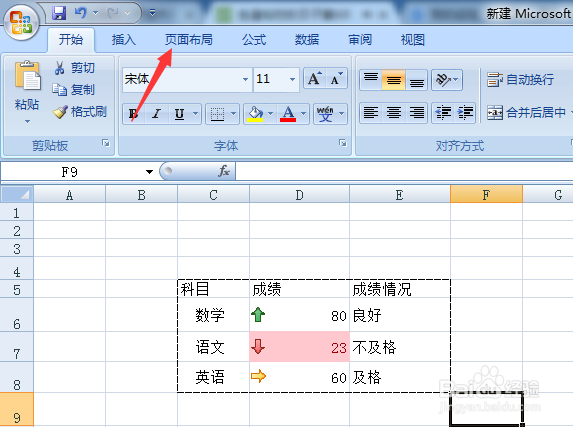Switch to the 开始 tab
573x427 pixels.
click(71, 39)
